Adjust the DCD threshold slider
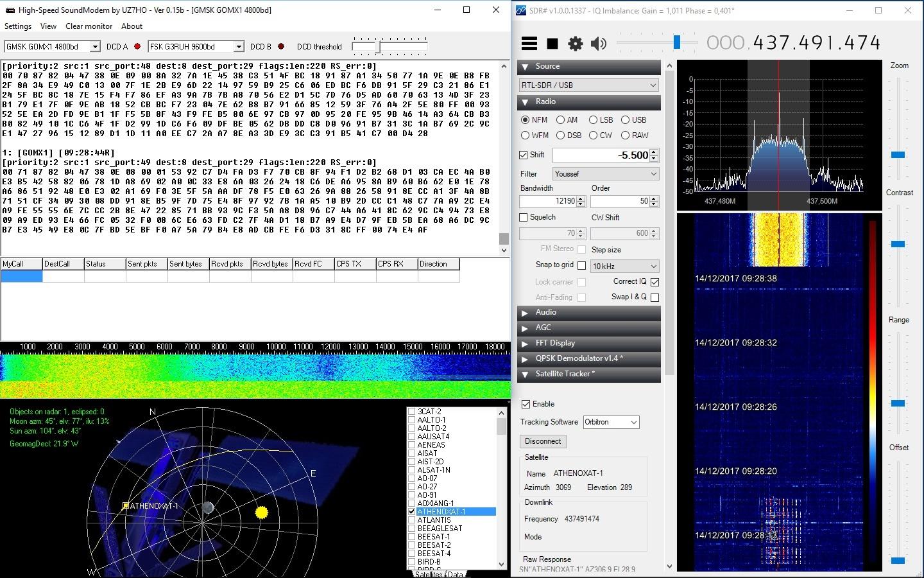 click(x=379, y=47)
